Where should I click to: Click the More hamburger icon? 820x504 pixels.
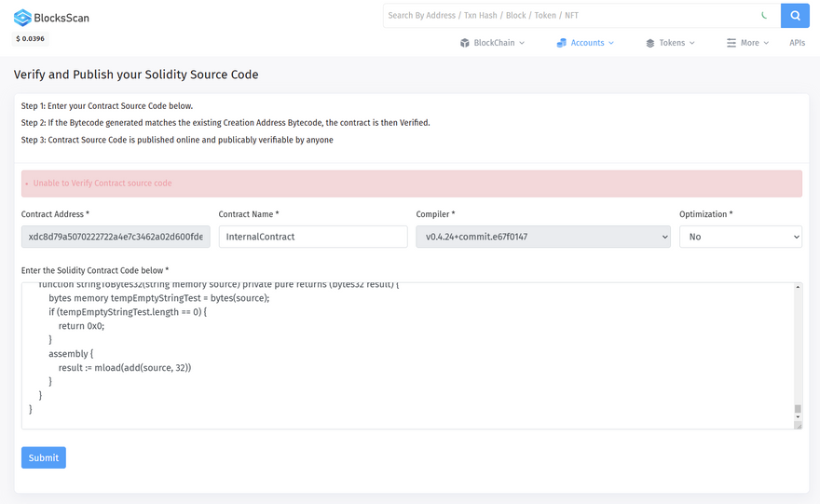click(x=731, y=43)
